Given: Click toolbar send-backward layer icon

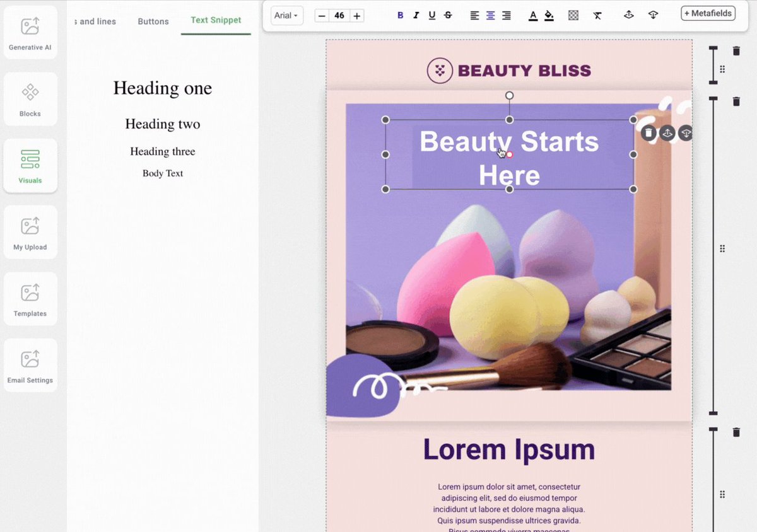Looking at the screenshot, I should pos(653,15).
